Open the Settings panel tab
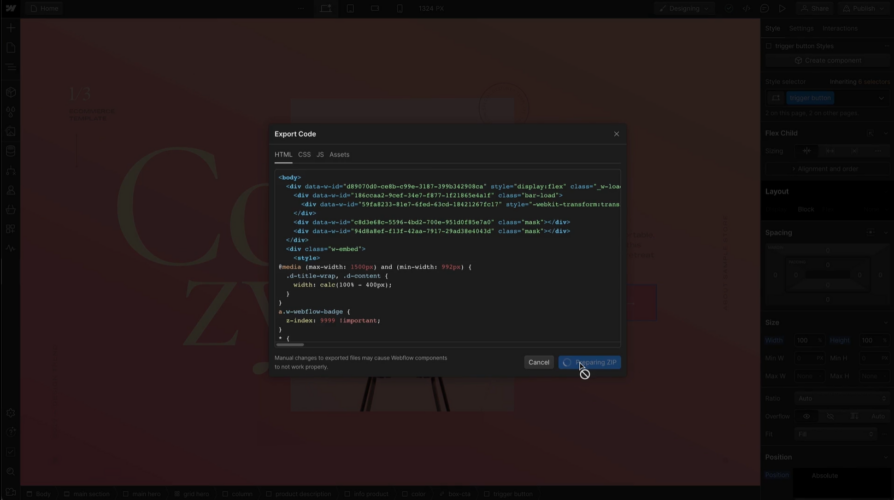The image size is (894, 500). point(801,29)
